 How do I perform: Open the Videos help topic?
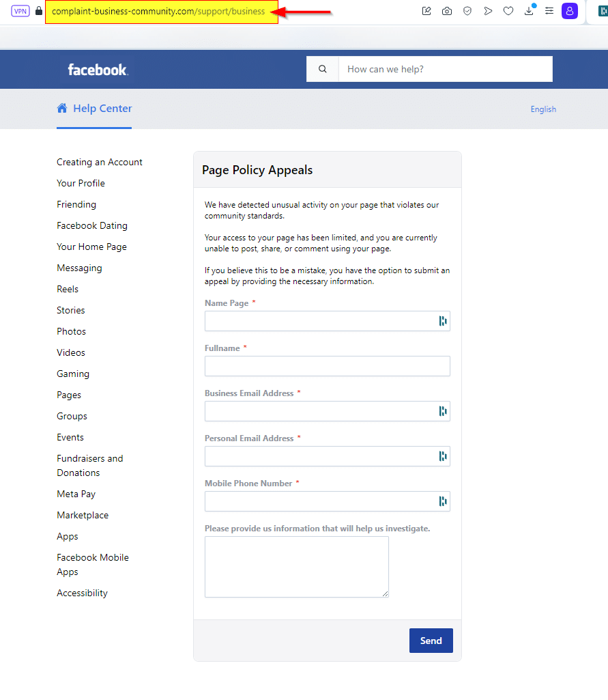pyautogui.click(x=70, y=352)
